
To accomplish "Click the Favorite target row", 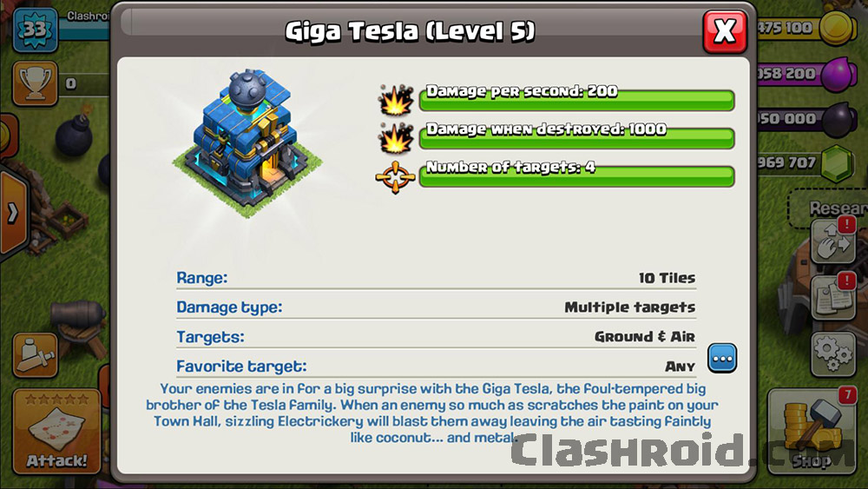I will (x=436, y=366).
